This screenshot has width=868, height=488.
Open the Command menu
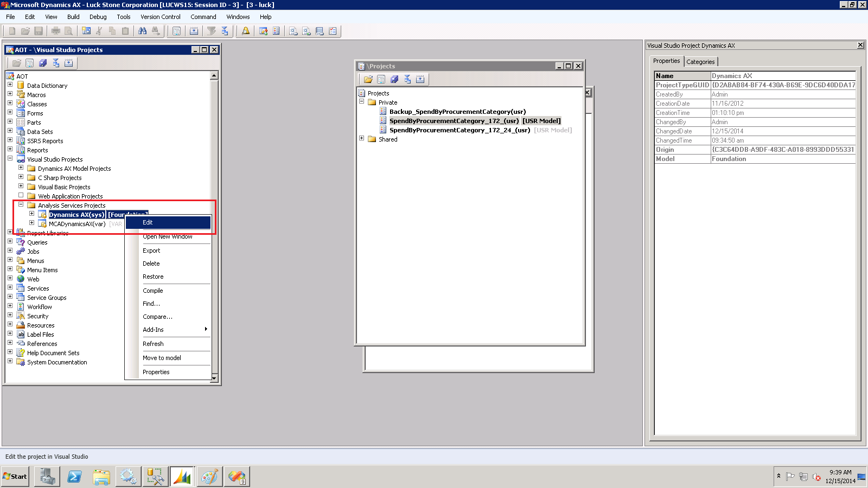pos(203,17)
